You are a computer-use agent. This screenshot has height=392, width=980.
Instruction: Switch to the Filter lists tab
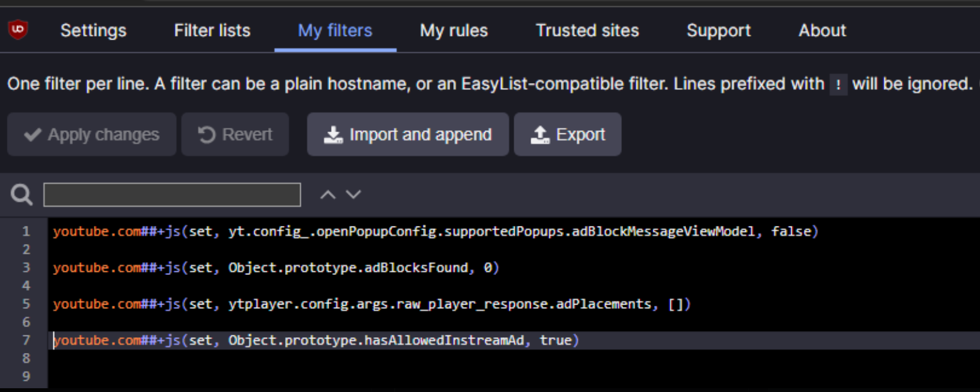(x=212, y=30)
